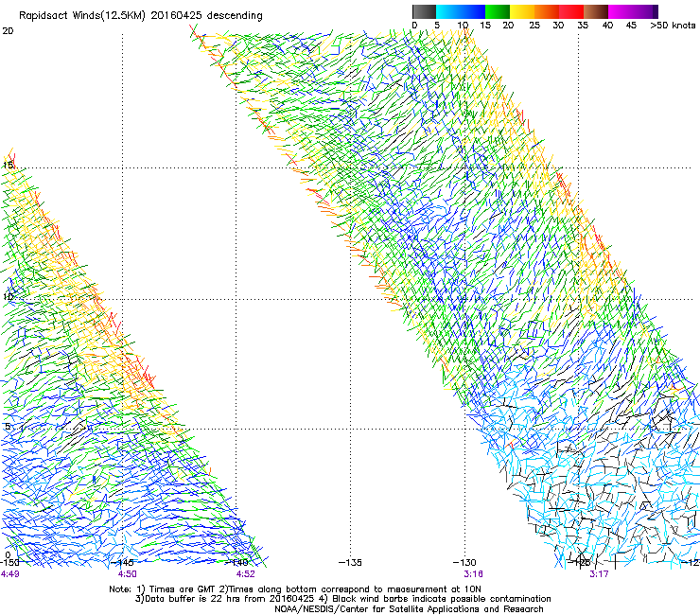Image resolution: width=700 pixels, height=615 pixels.
Task: Click the longitude label '-135'
Action: pos(350,562)
